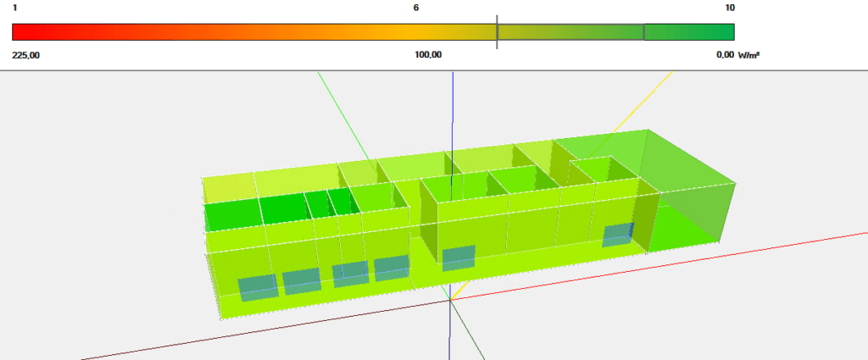Click the "10" label above the scale
The width and height of the screenshot is (868, 360).
click(730, 8)
